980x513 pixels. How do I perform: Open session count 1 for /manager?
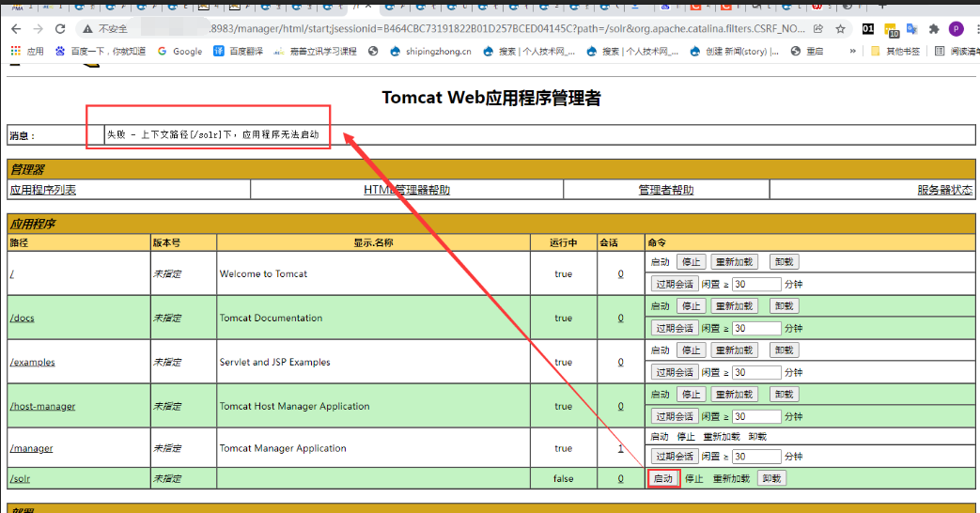[x=621, y=448]
